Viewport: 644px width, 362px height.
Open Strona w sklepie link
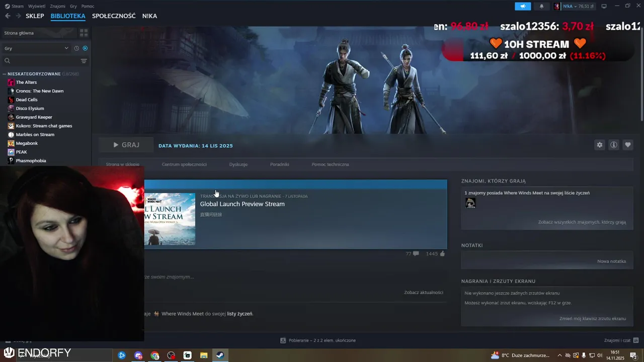coord(122,164)
